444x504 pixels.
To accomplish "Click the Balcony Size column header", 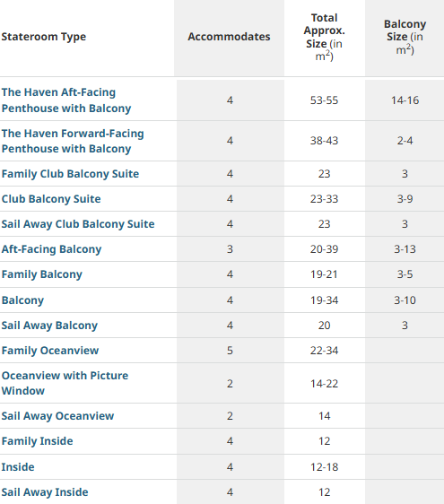I will 405,37.
